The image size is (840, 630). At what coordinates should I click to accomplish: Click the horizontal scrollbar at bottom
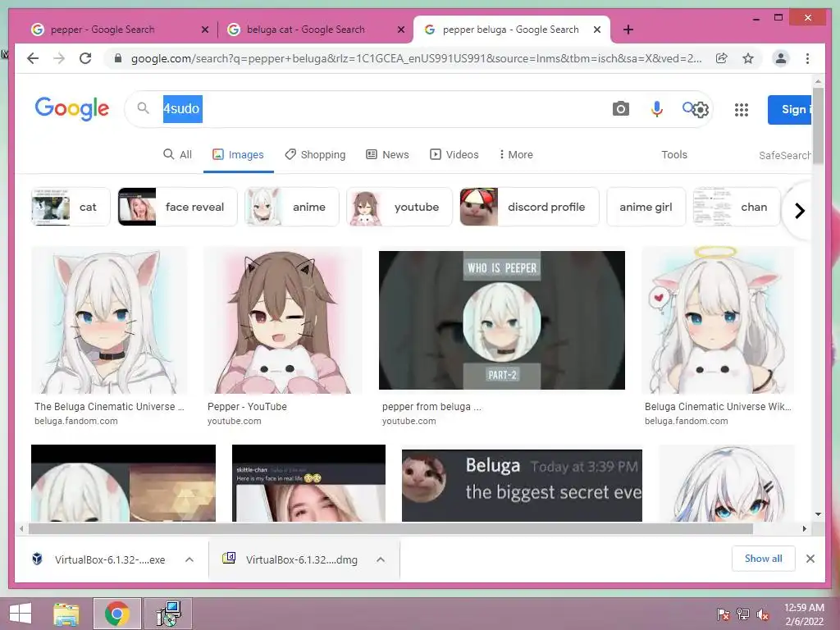[390, 529]
